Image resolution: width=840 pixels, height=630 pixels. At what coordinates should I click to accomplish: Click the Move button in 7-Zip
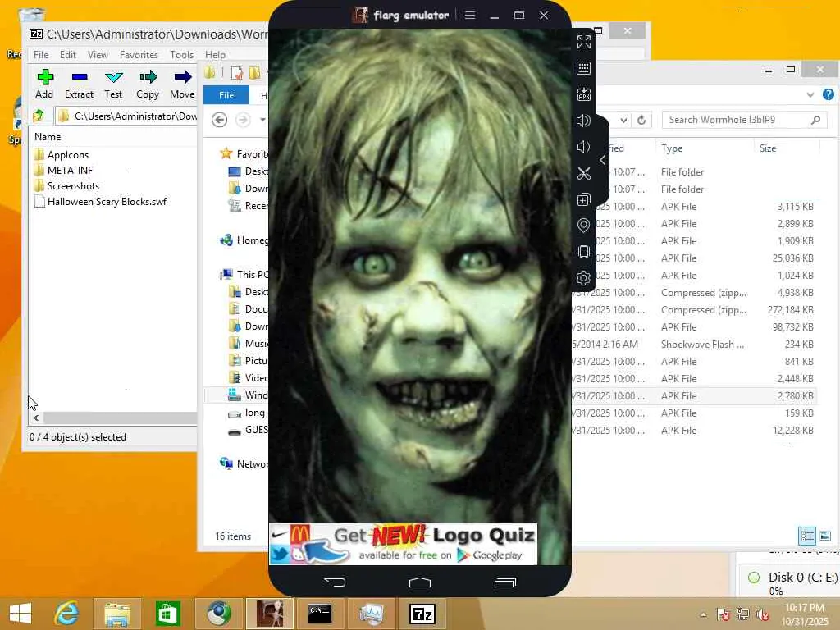click(x=182, y=84)
